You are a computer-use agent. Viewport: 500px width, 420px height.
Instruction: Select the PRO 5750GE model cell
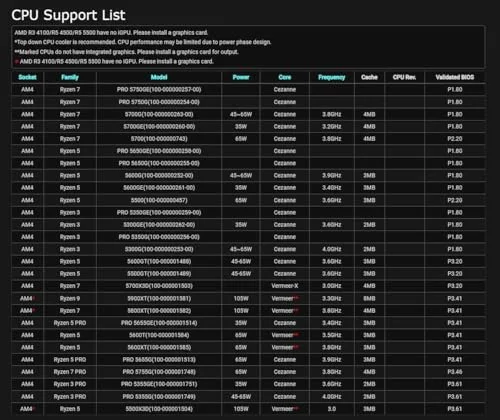click(x=159, y=90)
